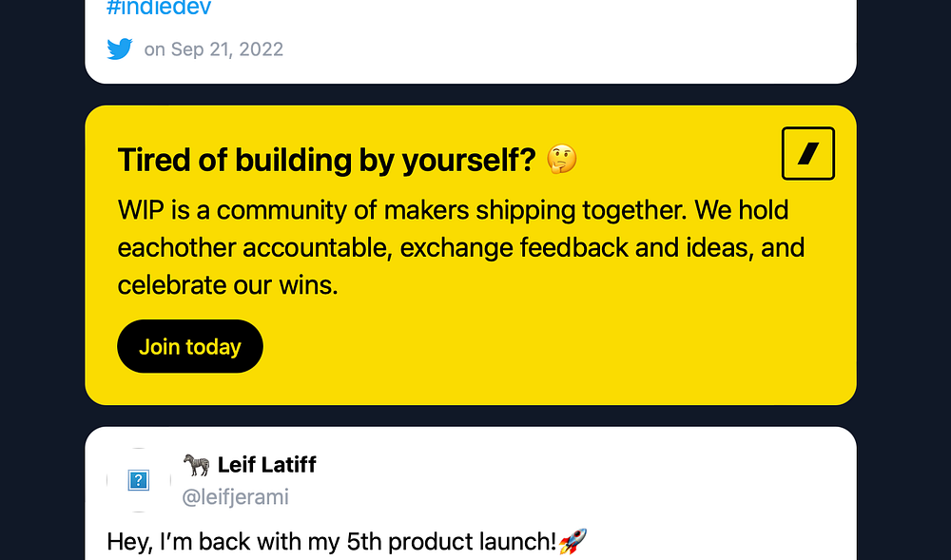951x560 pixels.
Task: Open the #indiedev hashtag link
Action: click(159, 9)
